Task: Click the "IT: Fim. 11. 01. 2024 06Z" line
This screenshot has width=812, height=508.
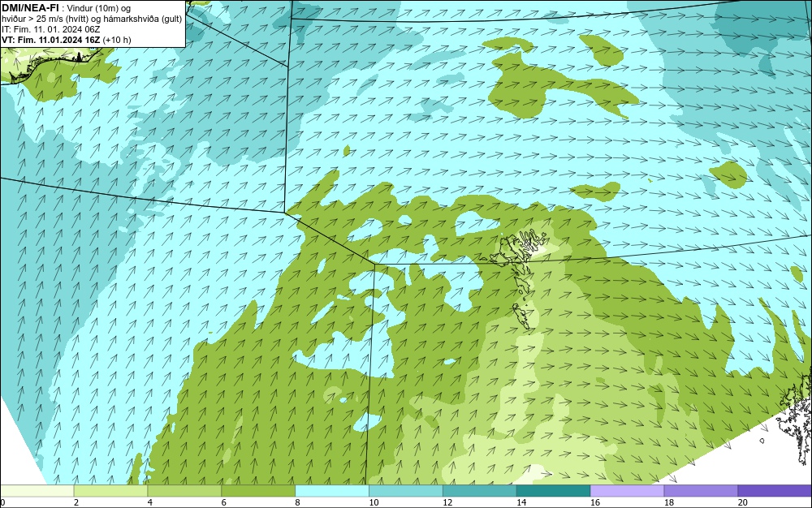Action: coord(50,29)
